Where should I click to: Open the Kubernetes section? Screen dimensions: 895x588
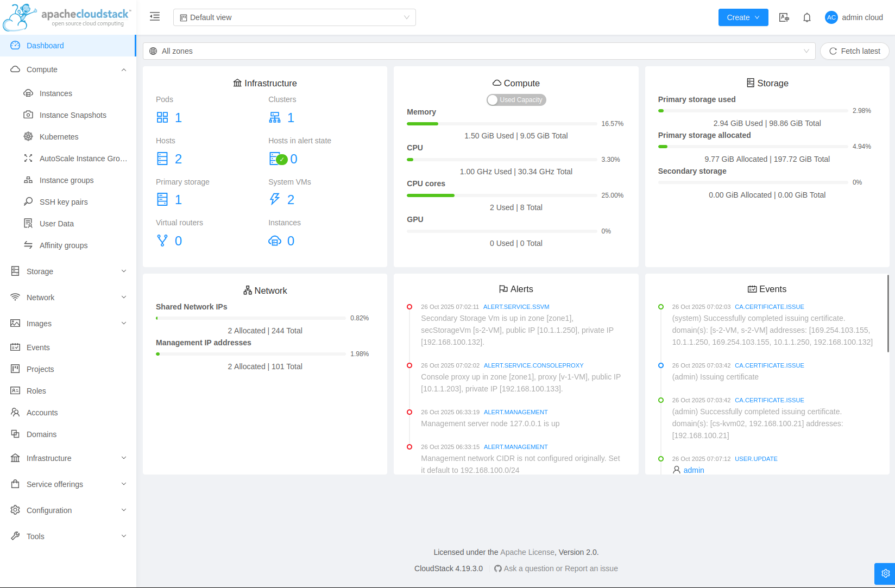pos(59,136)
